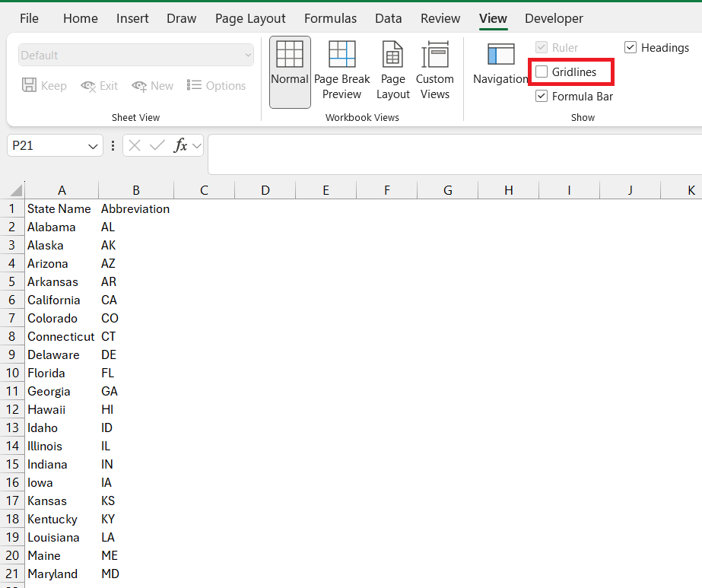702x588 pixels.
Task: Select row 1 header
Action: pos(12,208)
